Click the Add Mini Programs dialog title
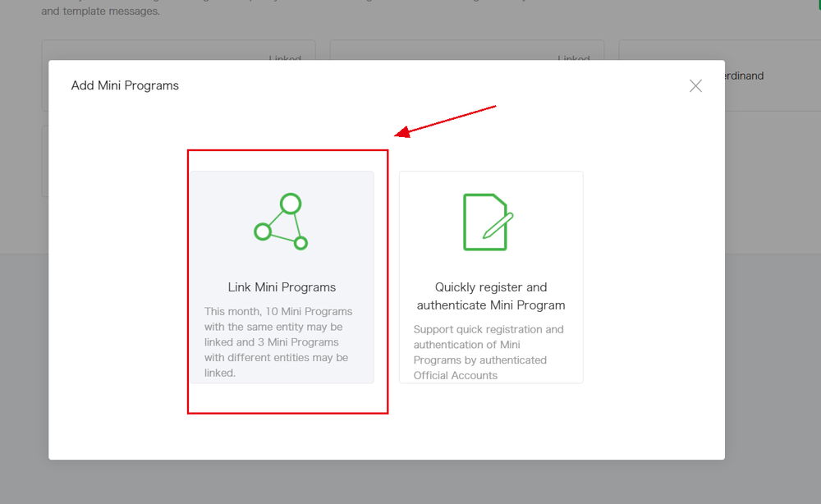Image resolution: width=821 pixels, height=504 pixels. pyautogui.click(x=125, y=85)
